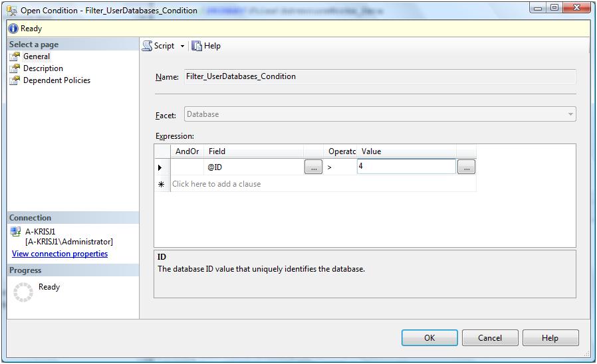597x364 pixels.
Task: Click the Ready info icon in status bar
Action: 13,29
